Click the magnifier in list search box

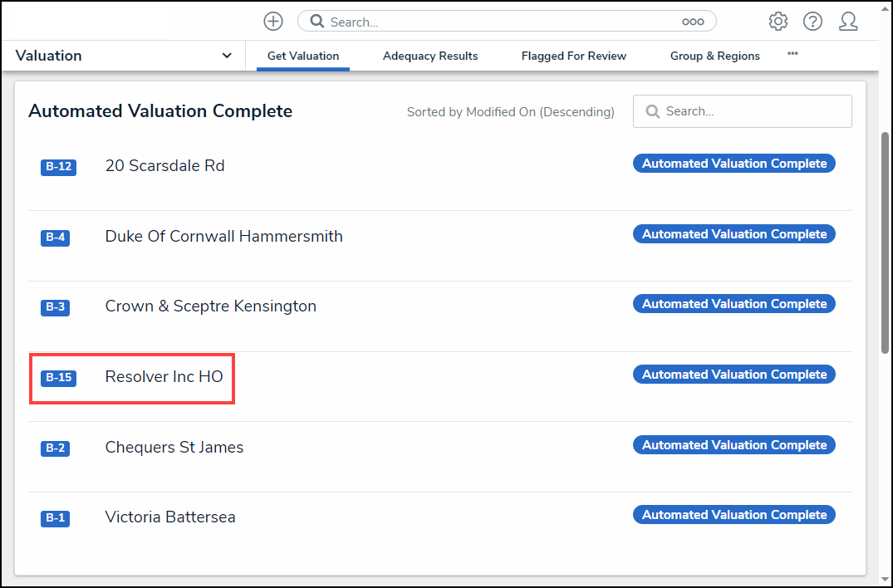click(x=653, y=111)
